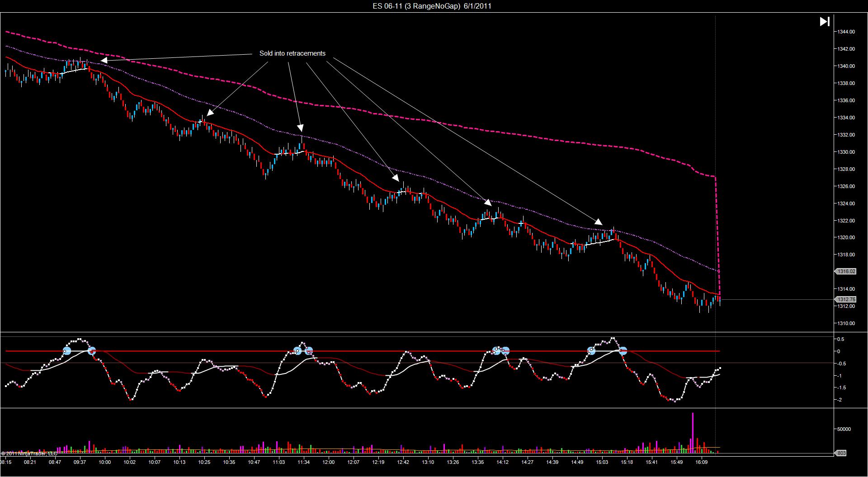Click the 14:27 time axis label
This screenshot has width=868, height=477.
pos(527,462)
